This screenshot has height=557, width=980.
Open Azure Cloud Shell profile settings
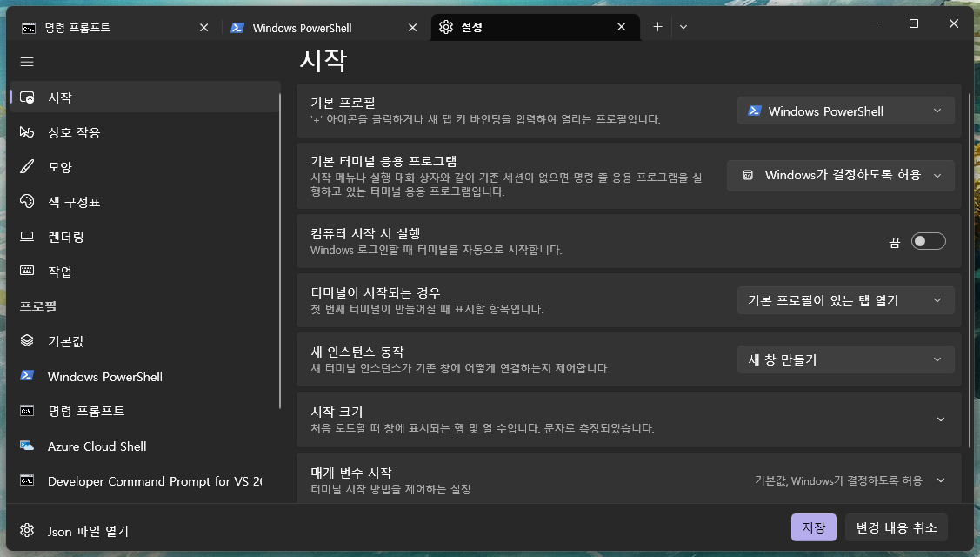tap(144, 446)
